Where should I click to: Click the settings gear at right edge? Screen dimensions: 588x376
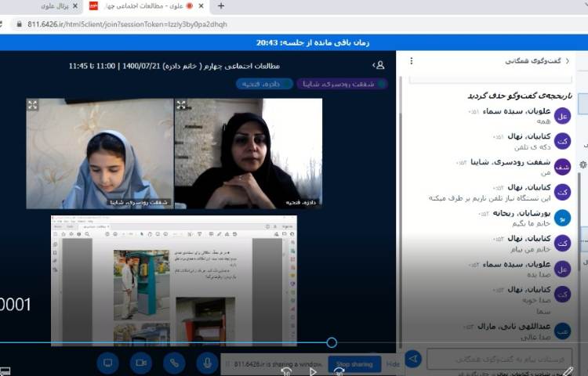point(583,164)
